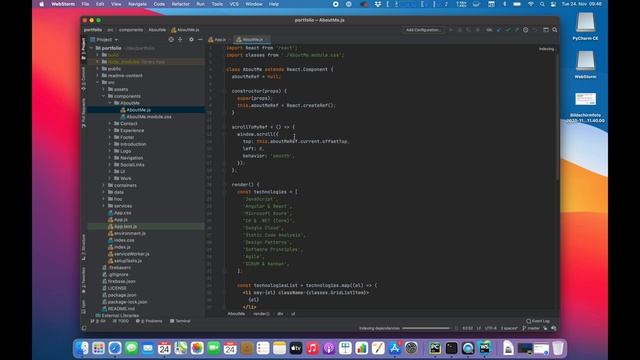Open the Launchpad icon in the Dock

point(98,348)
